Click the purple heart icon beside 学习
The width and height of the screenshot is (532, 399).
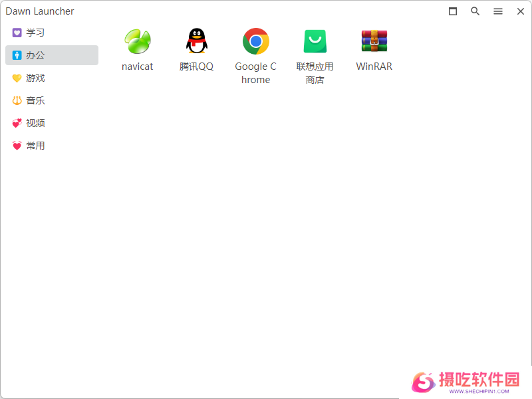[x=17, y=33]
